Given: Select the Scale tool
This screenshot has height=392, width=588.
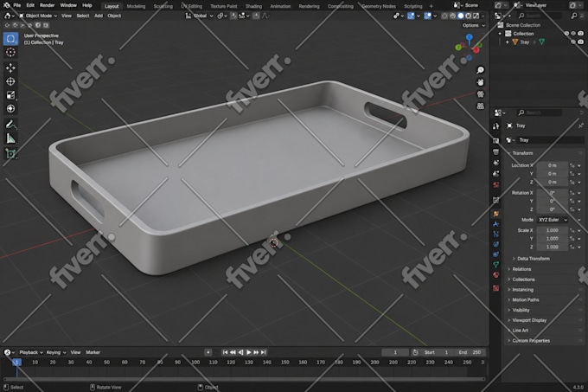Looking at the screenshot, I should (x=11, y=95).
